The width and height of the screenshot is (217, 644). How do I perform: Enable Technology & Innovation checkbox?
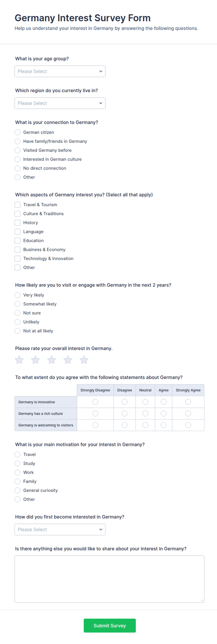pyautogui.click(x=17, y=258)
